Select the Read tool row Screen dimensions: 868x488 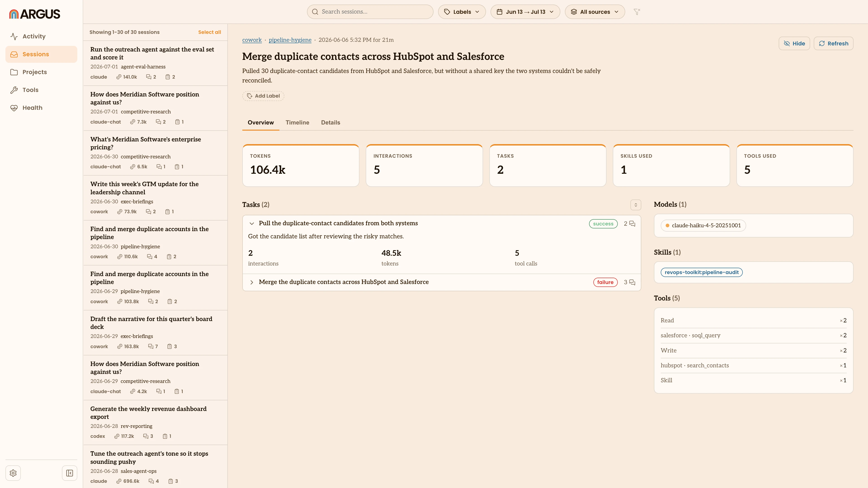pos(753,321)
